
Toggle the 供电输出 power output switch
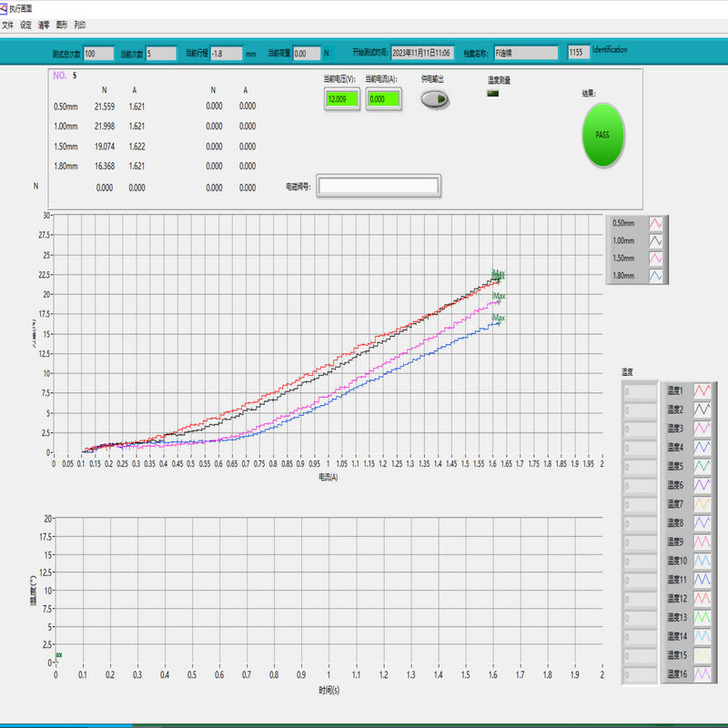click(x=435, y=100)
